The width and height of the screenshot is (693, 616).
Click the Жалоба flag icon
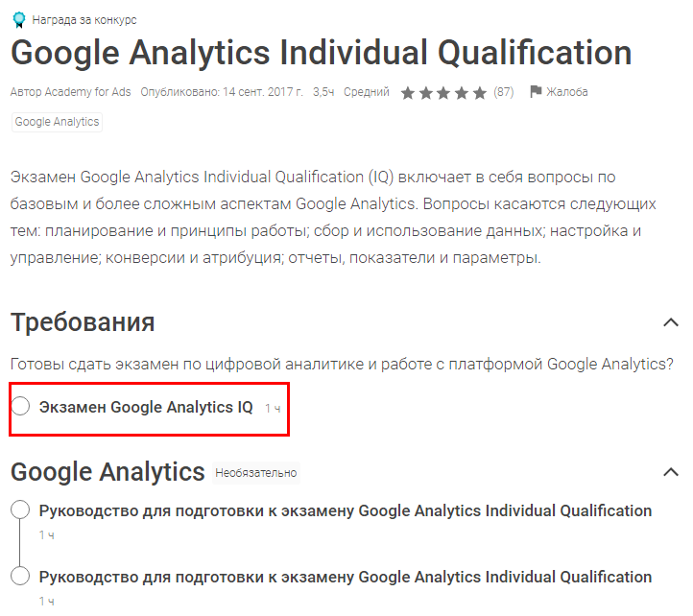point(536,92)
